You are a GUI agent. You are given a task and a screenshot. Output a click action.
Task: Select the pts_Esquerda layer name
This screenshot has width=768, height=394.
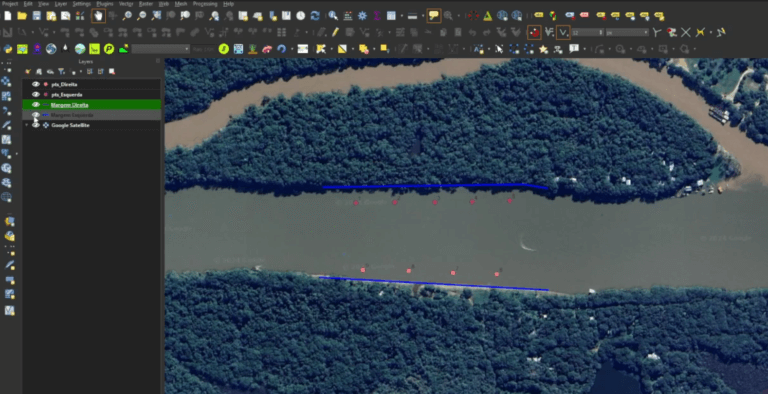[x=67, y=95]
